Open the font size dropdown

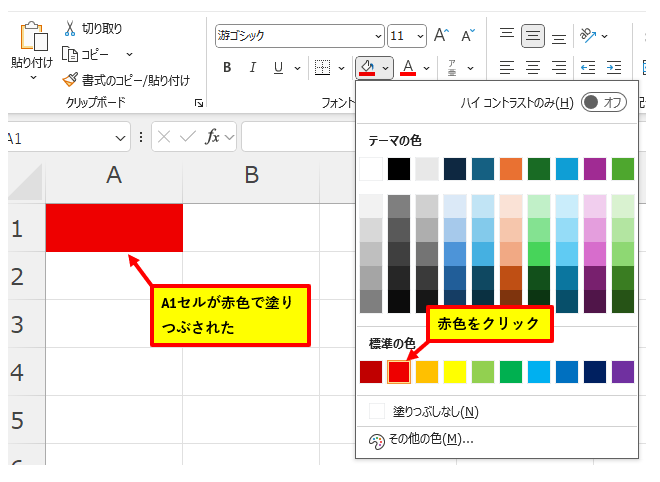coord(420,36)
